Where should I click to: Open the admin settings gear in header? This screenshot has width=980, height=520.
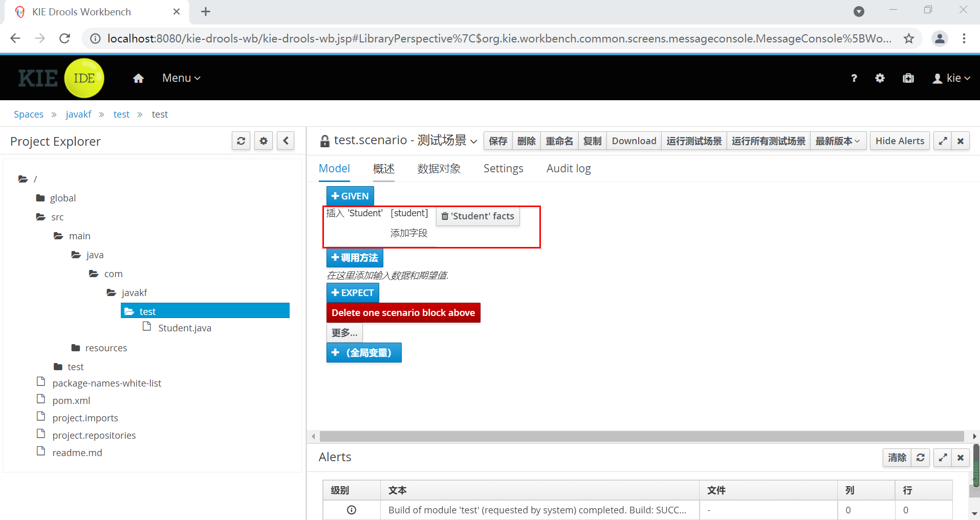(880, 78)
